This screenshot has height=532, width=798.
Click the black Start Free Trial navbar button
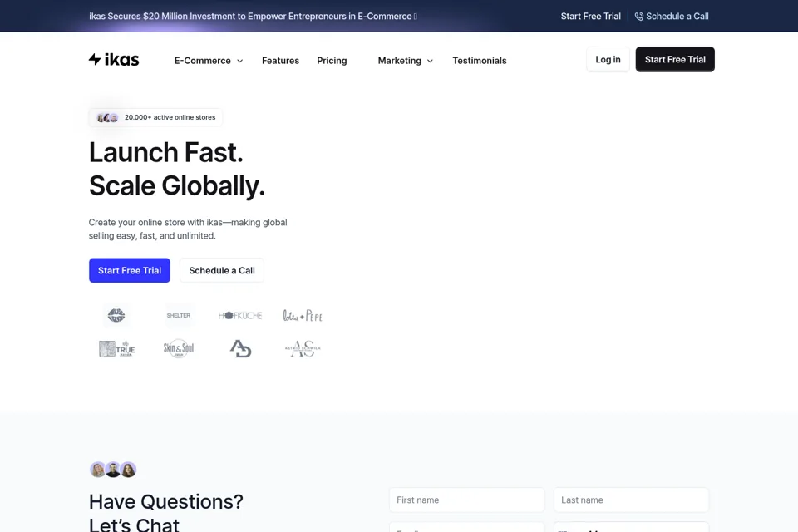point(675,60)
